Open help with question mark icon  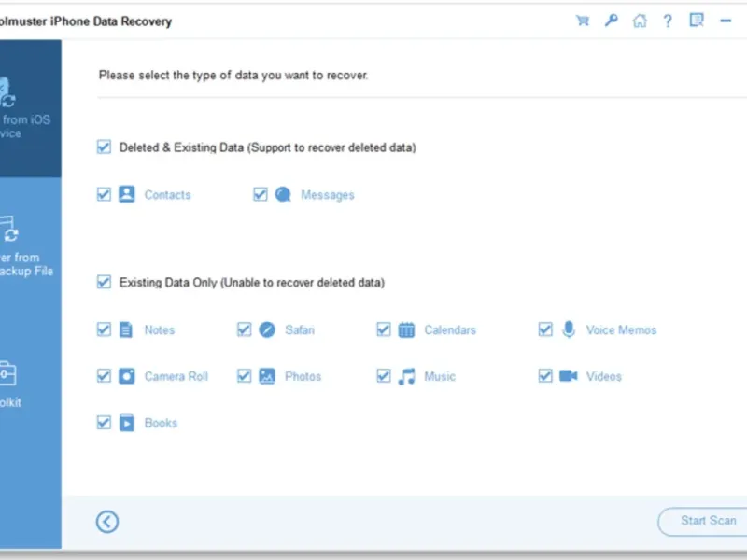pyautogui.click(x=668, y=21)
